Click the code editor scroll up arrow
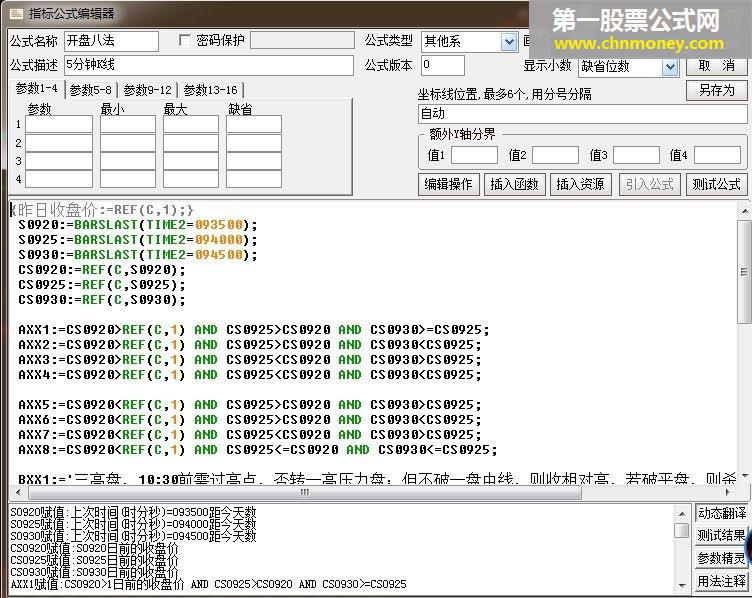 (x=744, y=211)
